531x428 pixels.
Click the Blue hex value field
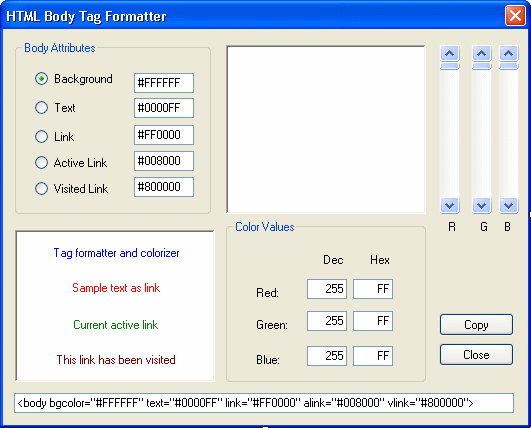(373, 356)
